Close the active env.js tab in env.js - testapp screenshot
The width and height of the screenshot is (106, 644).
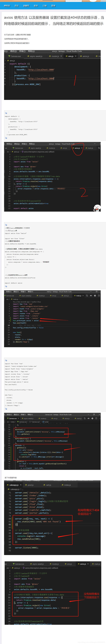click(x=76, y=56)
